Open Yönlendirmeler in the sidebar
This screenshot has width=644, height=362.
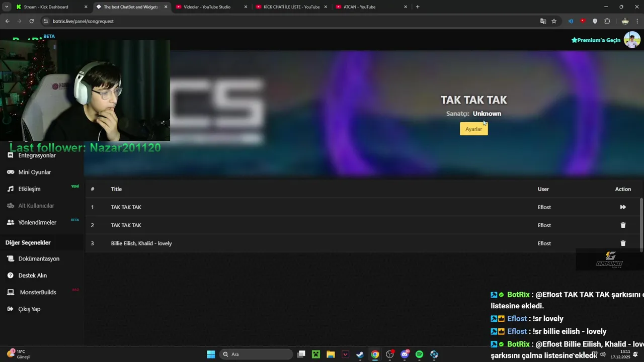pyautogui.click(x=37, y=222)
